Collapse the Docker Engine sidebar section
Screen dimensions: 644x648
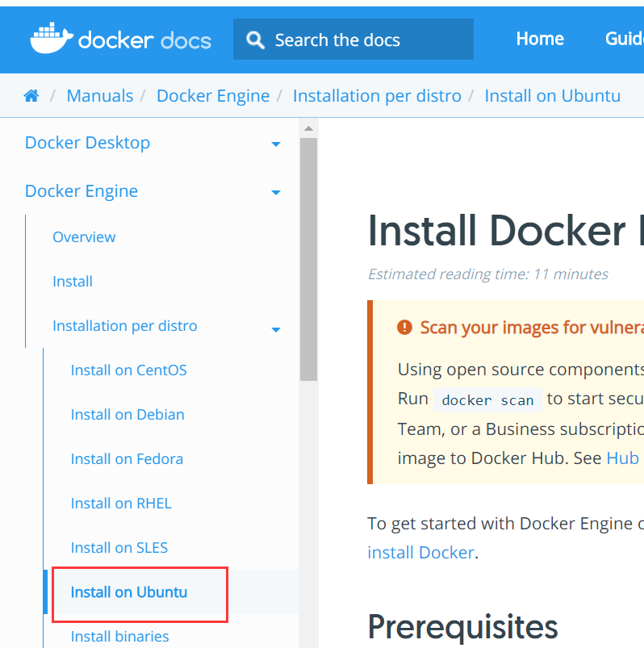(276, 193)
